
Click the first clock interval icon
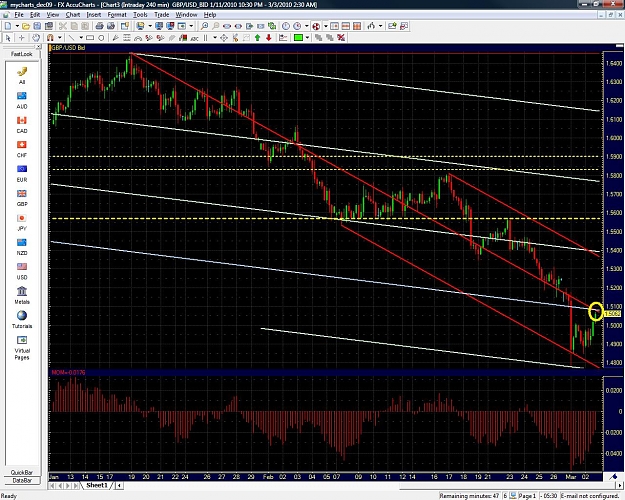[286, 26]
